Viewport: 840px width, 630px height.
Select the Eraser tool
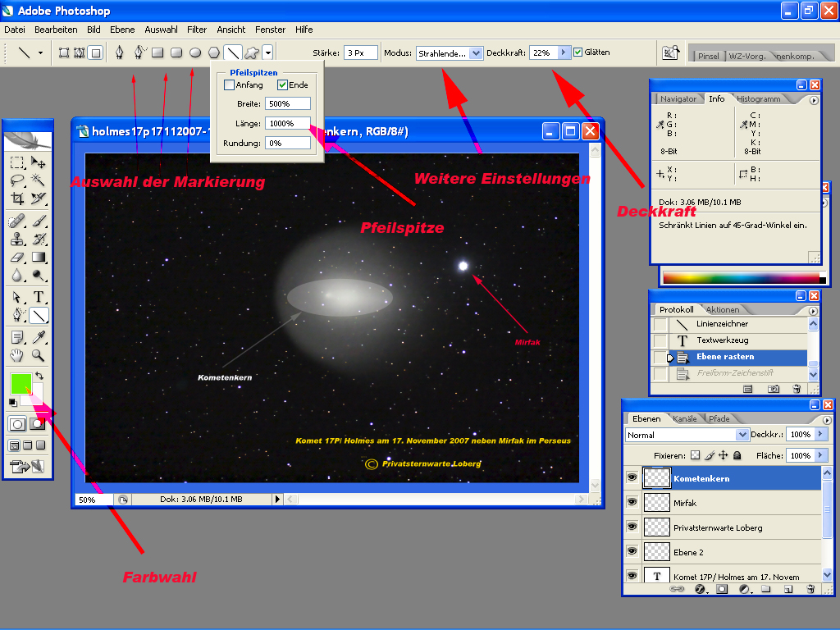tap(17, 257)
